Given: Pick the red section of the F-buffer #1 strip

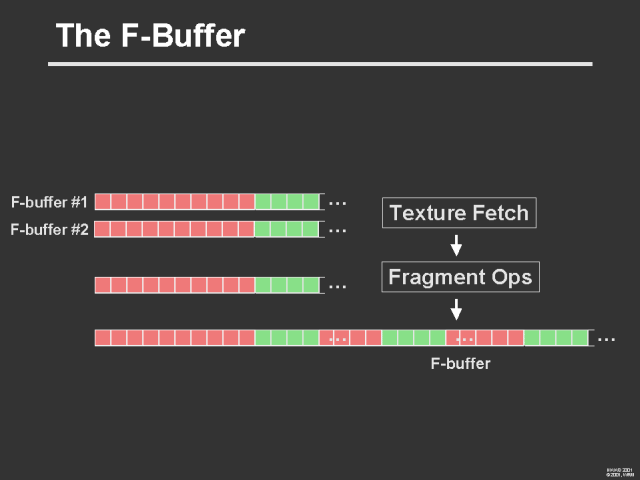Looking at the screenshot, I should click(x=175, y=202).
